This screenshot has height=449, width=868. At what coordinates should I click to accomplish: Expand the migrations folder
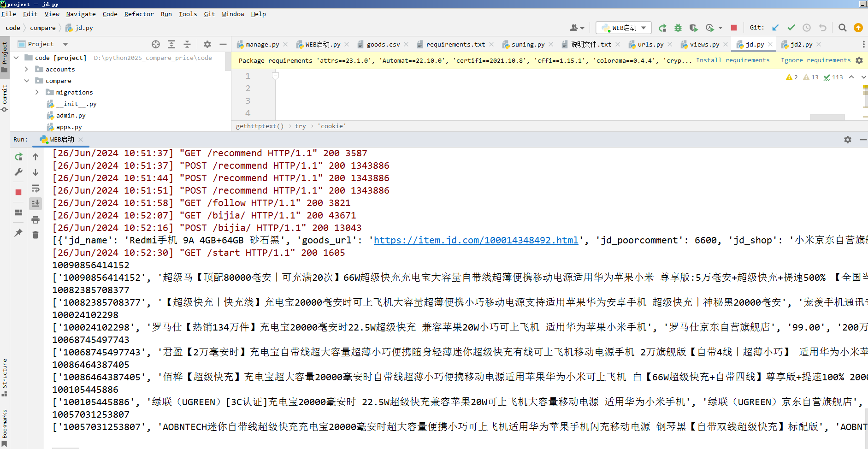coord(37,92)
